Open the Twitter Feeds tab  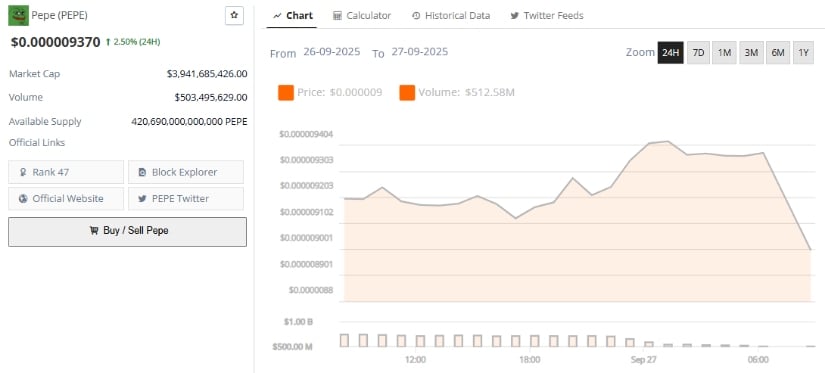[547, 16]
